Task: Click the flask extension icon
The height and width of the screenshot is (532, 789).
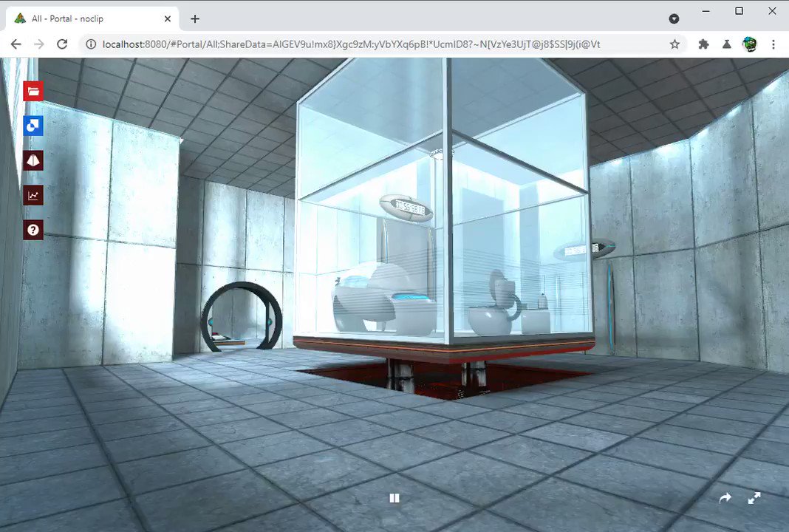Action: (x=727, y=44)
